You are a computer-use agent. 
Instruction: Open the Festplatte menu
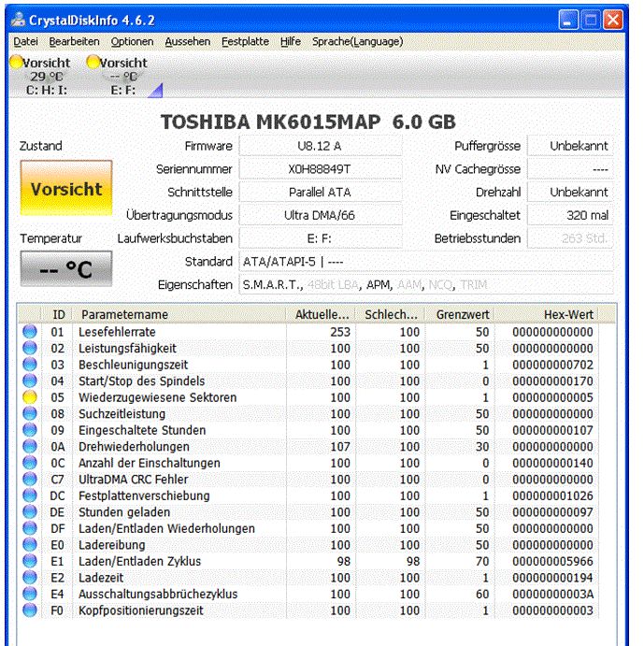pos(245,42)
